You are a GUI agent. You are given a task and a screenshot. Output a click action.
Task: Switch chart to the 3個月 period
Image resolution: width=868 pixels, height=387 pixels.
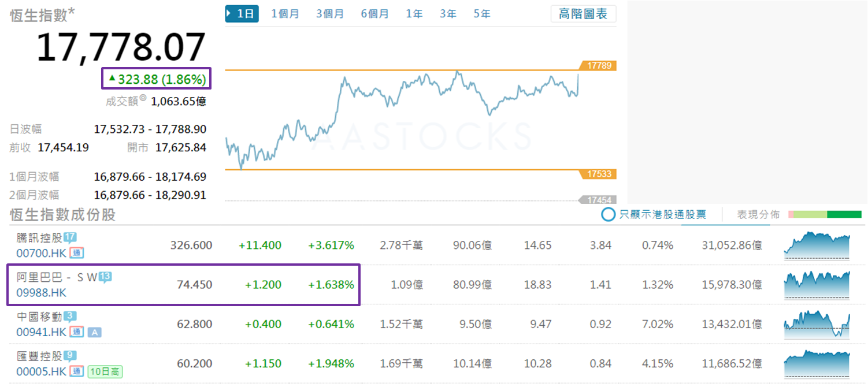(330, 14)
